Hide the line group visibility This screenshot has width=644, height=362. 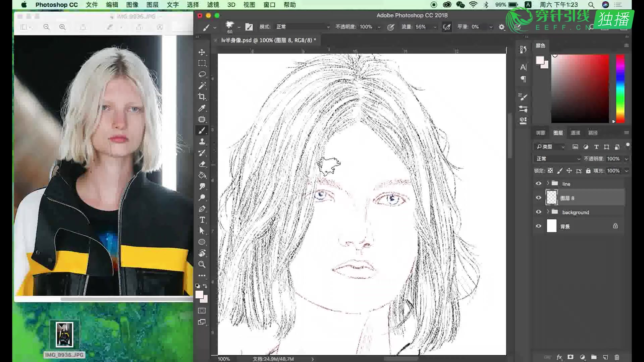(x=538, y=184)
